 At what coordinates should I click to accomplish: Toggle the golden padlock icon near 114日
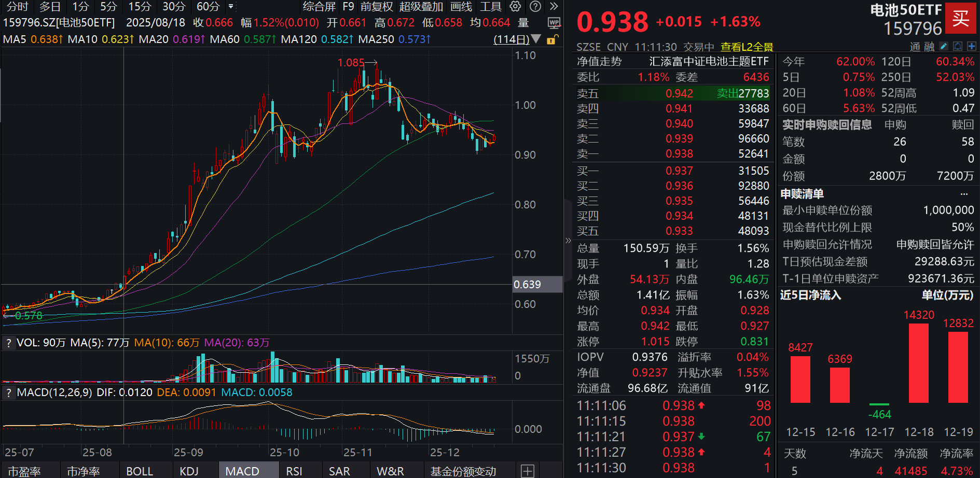click(553, 39)
